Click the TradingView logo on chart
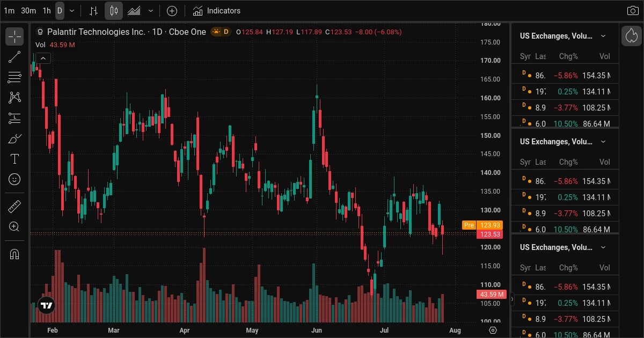Image resolution: width=644 pixels, height=338 pixels. point(47,305)
